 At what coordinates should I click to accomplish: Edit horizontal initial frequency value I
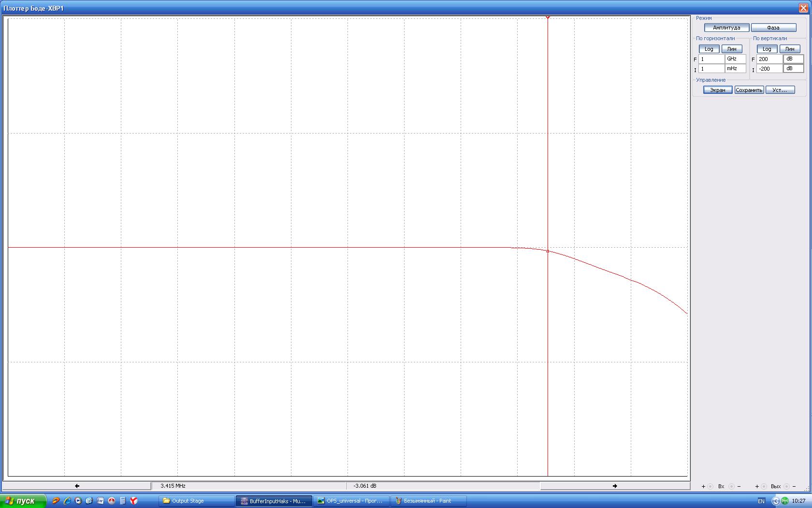(x=711, y=69)
